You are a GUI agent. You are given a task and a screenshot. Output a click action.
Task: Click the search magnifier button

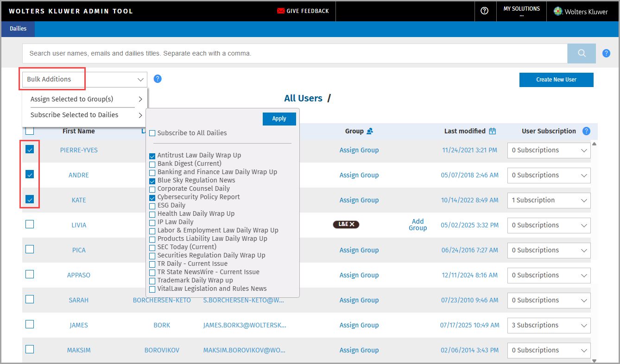point(582,53)
